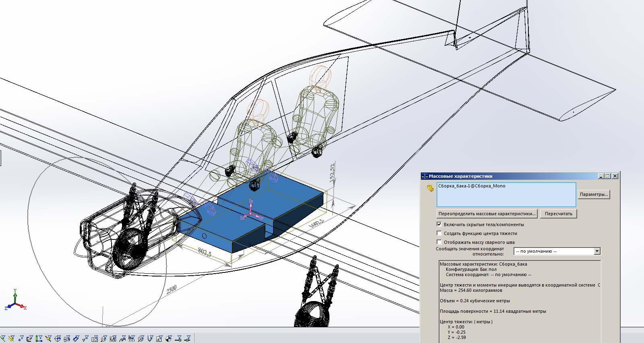This screenshot has width=644, height=343.
Task: Click the Filter Center Marks icon
Action: coord(58,338)
